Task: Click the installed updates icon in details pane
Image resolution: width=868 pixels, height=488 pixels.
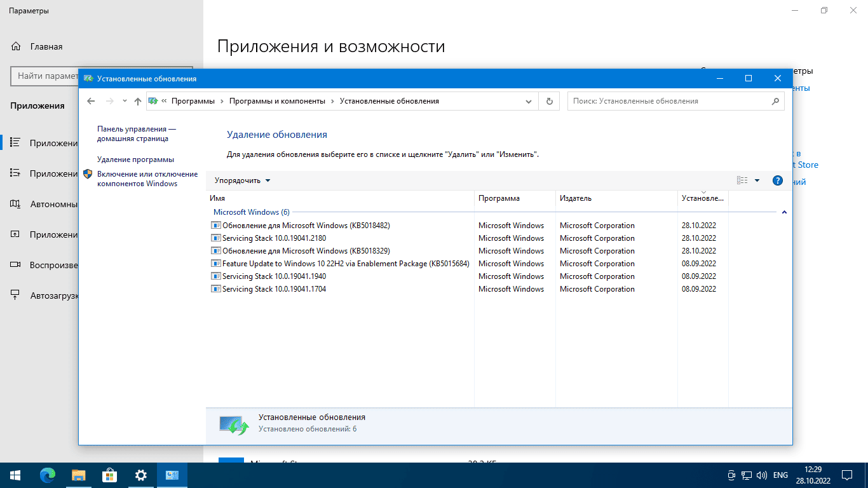Action: click(234, 425)
